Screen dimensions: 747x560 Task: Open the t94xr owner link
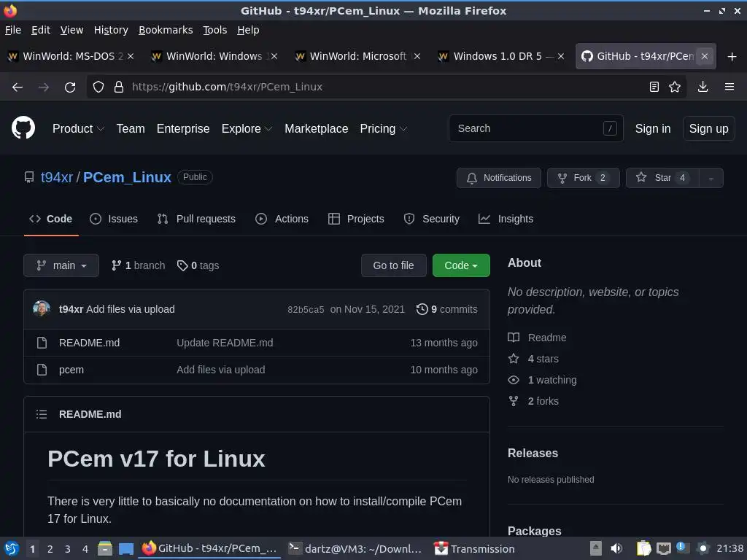pos(57,178)
